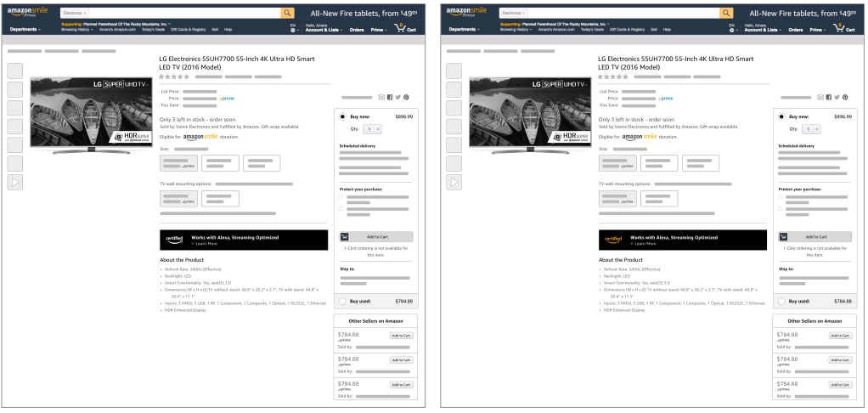Click the star rating in left page
Viewport: 868px width, 413px height.
point(174,76)
